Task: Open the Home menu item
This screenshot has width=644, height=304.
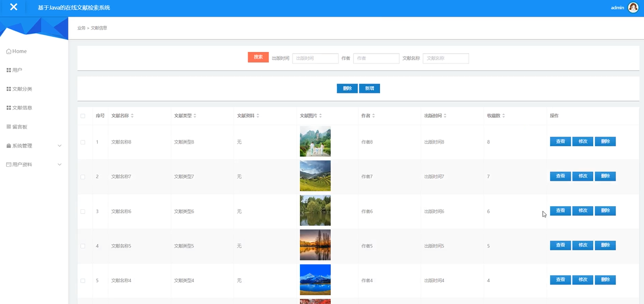Action: 34,51
